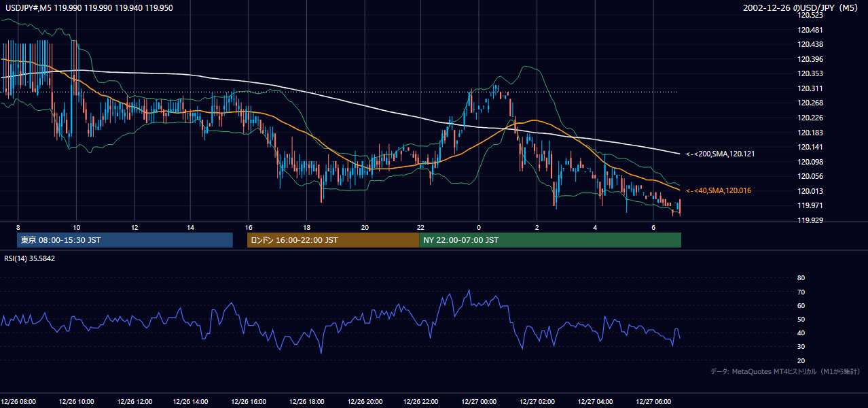Click the price axis value 120.523

(x=811, y=15)
